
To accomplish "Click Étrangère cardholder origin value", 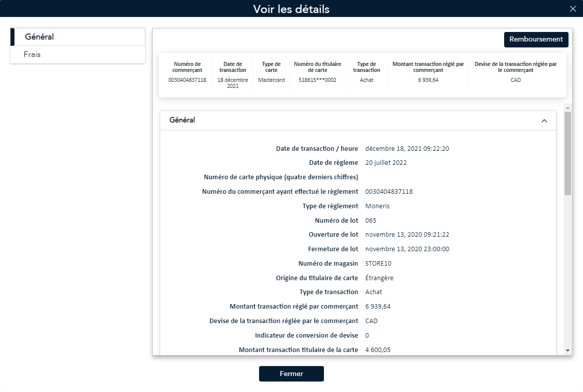I will pos(379,278).
